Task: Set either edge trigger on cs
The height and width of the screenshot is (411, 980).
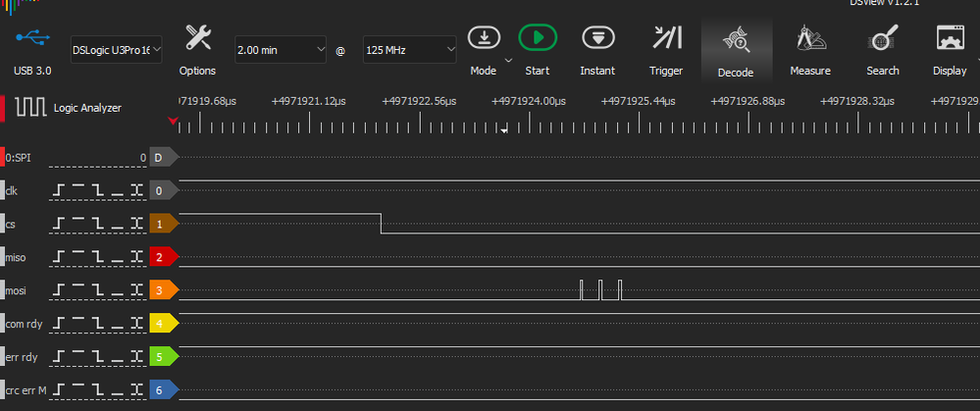Action: (136, 223)
